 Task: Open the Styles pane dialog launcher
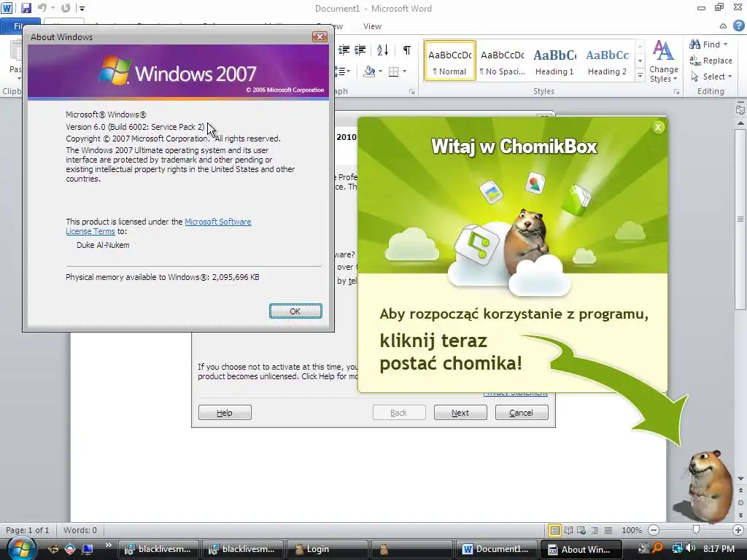coord(676,91)
